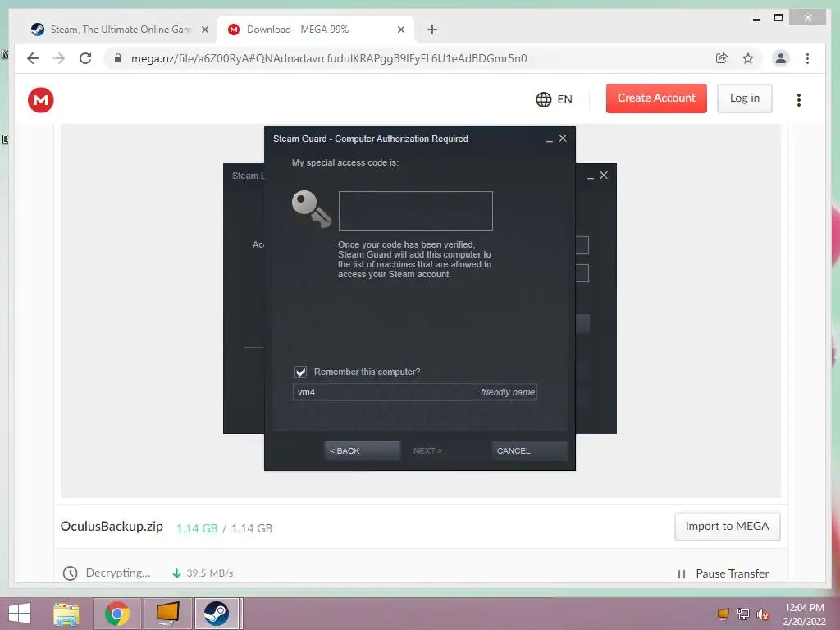Click the key icon in Steam Guard
Viewport: 840px width, 630px height.
pyautogui.click(x=311, y=209)
